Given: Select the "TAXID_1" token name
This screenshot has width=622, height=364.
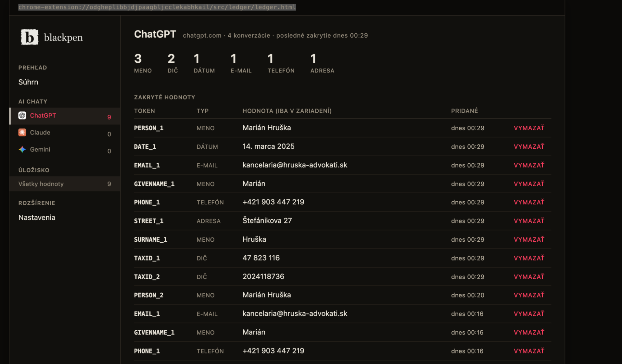Looking at the screenshot, I should (147, 258).
